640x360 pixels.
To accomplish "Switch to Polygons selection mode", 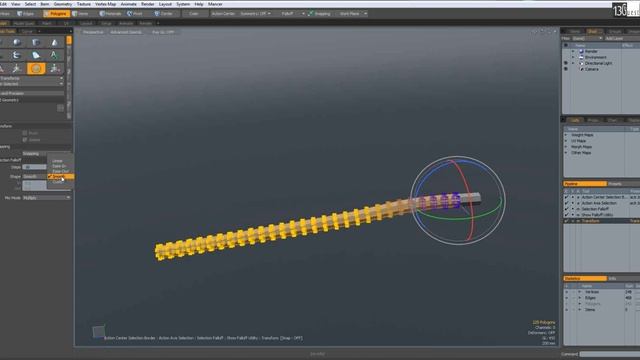I will point(56,13).
